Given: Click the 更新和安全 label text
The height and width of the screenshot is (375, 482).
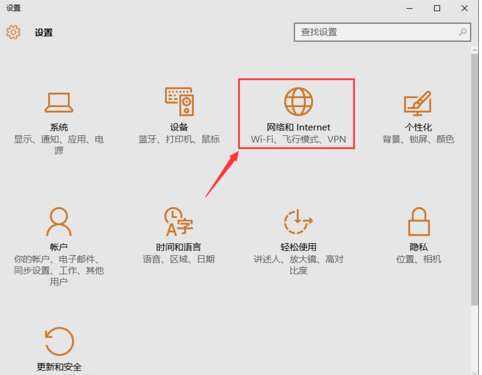Looking at the screenshot, I should click(59, 367).
